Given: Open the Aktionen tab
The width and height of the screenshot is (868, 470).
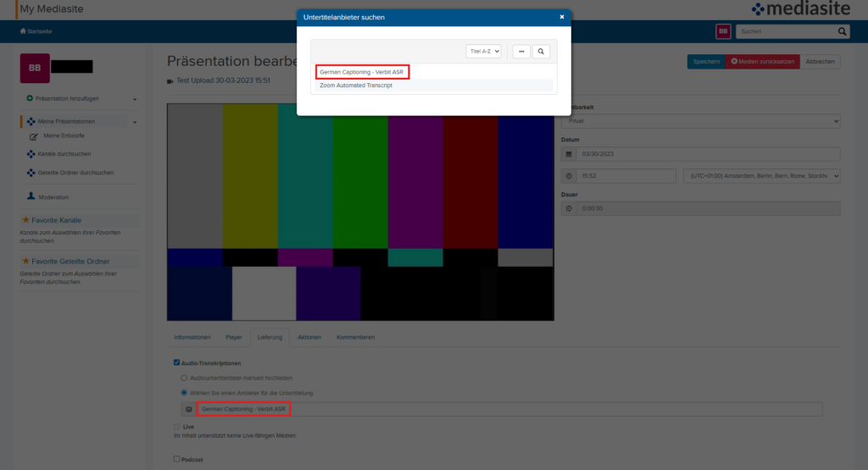Looking at the screenshot, I should point(309,337).
